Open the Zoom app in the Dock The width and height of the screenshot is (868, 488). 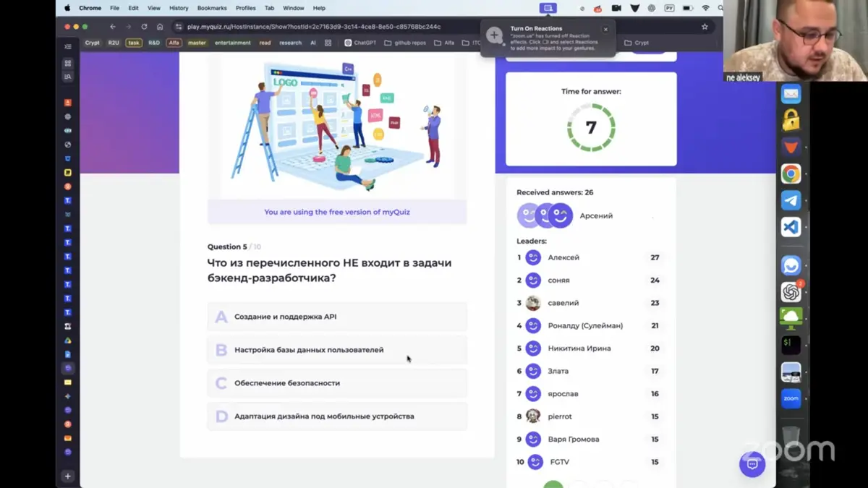pyautogui.click(x=791, y=398)
